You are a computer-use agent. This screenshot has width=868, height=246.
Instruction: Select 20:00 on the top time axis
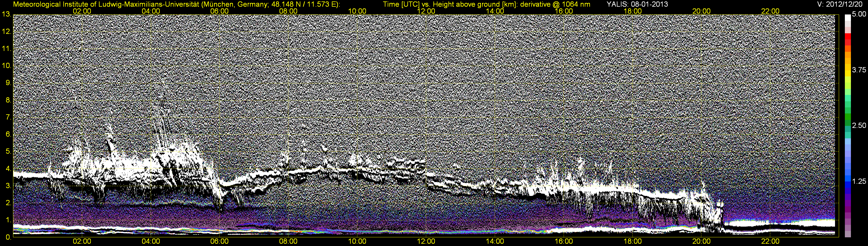point(701,11)
